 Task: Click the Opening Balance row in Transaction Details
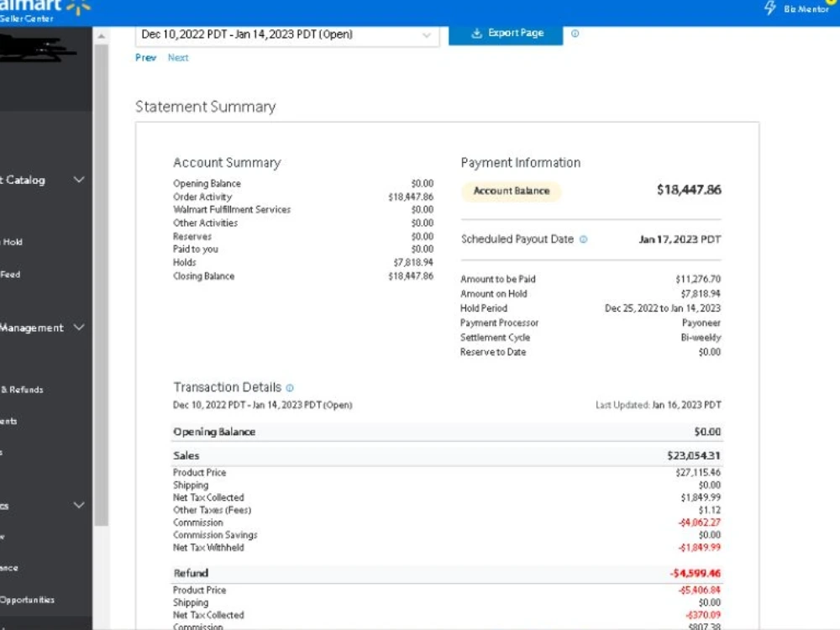[x=447, y=432]
